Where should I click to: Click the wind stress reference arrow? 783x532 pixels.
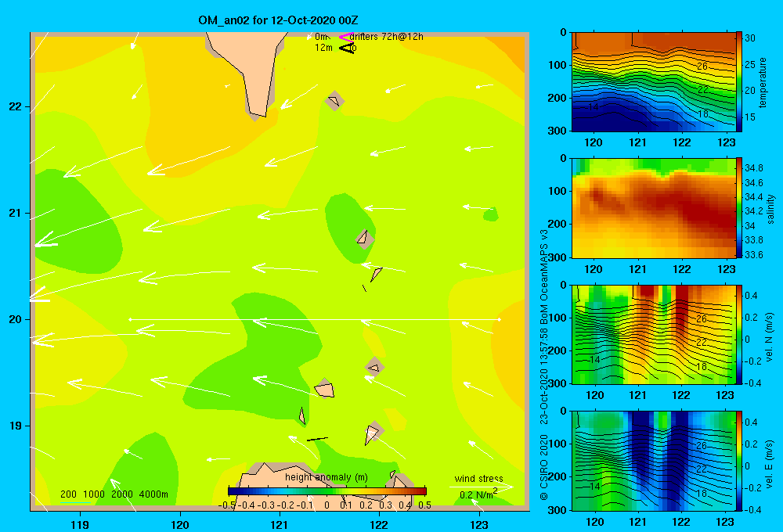[x=481, y=487]
